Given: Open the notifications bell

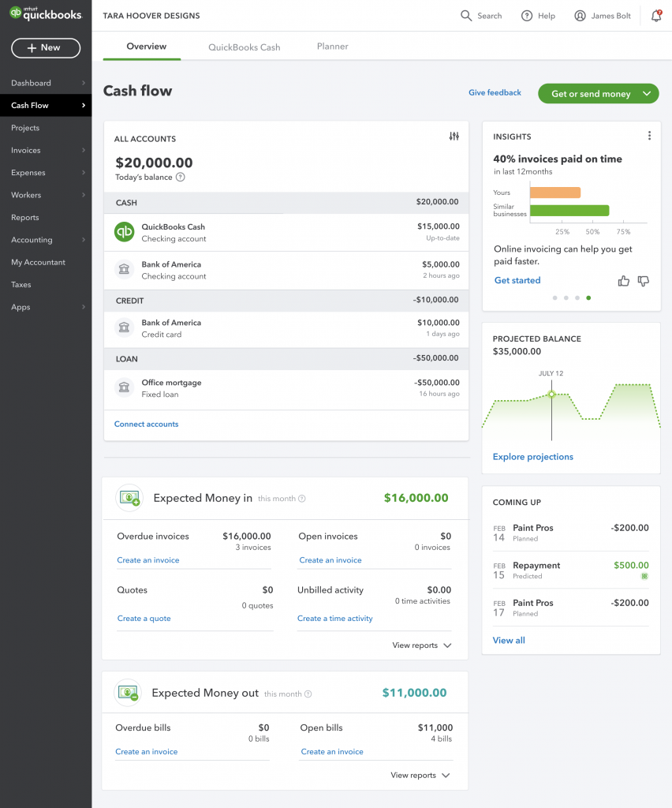Looking at the screenshot, I should pyautogui.click(x=656, y=16).
